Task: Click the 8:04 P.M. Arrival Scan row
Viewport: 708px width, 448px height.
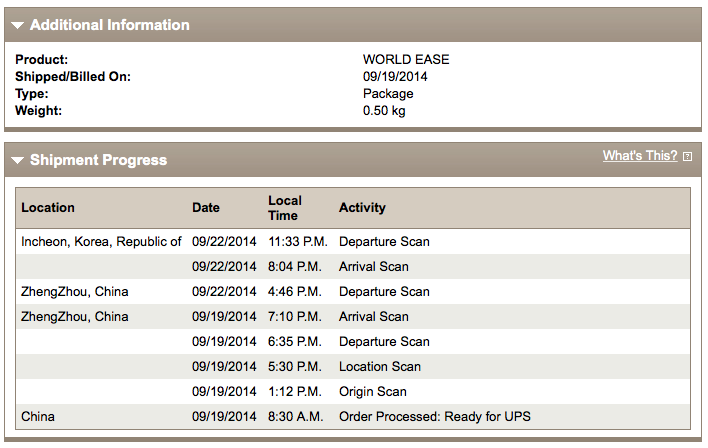Action: (353, 266)
